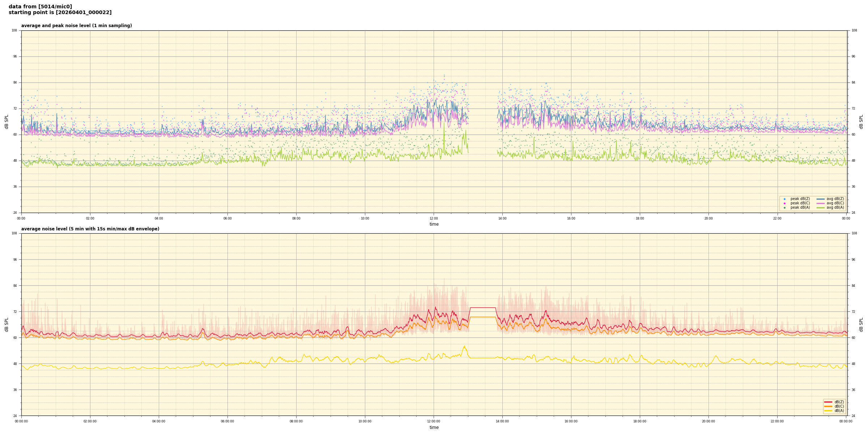Select the avg dB(C) legend line
This screenshot has height=434, width=868.
(x=820, y=203)
